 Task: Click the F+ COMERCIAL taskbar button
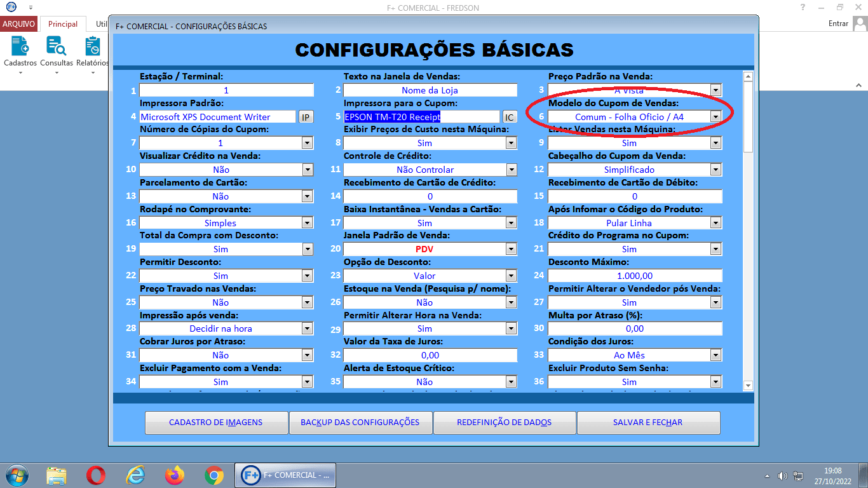[285, 475]
